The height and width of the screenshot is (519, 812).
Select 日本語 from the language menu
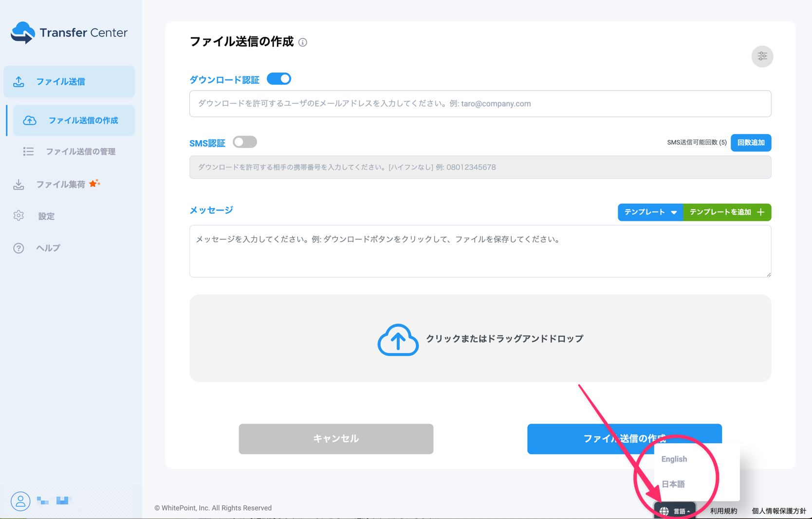tap(673, 484)
